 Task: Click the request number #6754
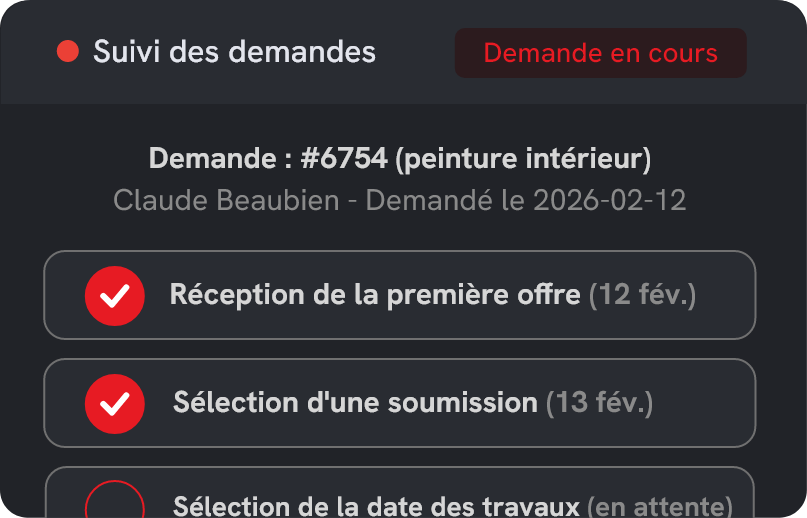tap(343, 158)
